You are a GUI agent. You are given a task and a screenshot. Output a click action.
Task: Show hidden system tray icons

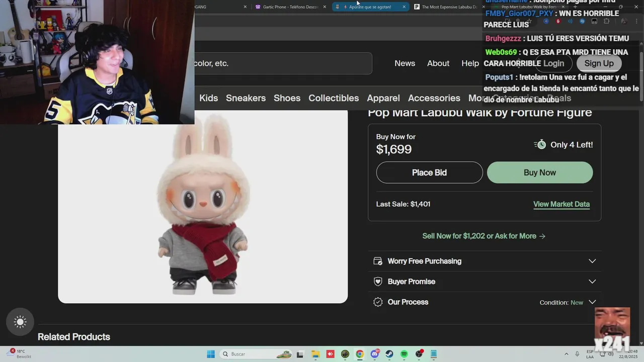pyautogui.click(x=566, y=354)
